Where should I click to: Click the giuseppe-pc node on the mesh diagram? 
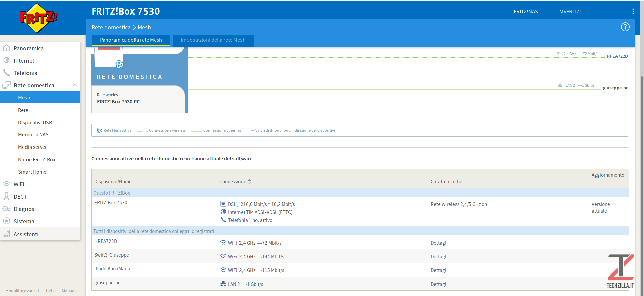pos(615,88)
